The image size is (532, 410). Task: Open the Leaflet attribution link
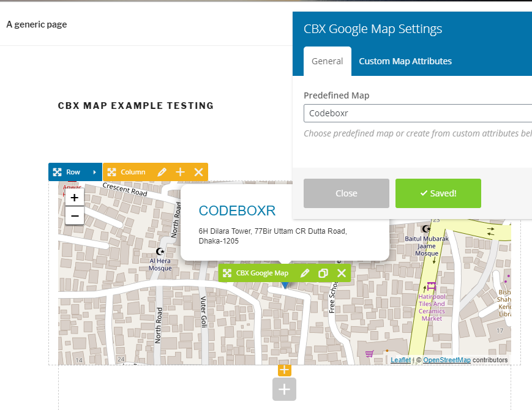(x=400, y=360)
